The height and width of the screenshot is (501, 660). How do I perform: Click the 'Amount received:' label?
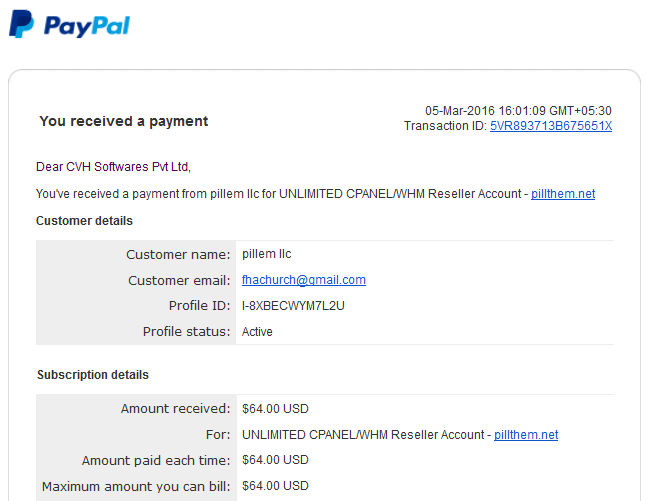pyautogui.click(x=176, y=408)
